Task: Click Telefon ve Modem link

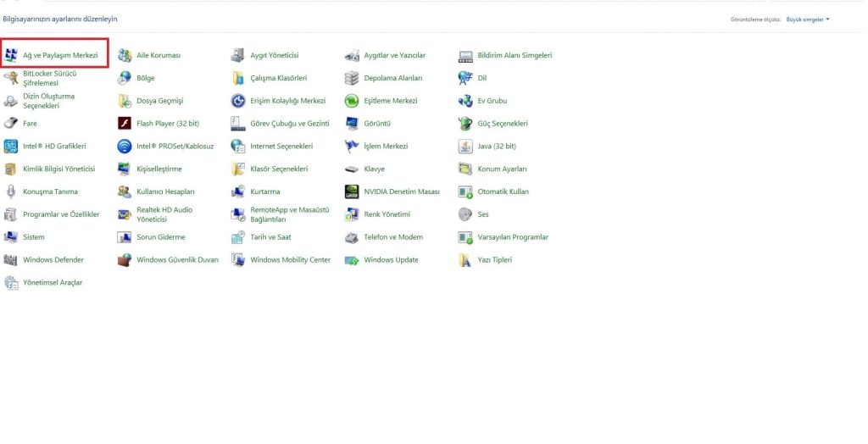Action: [393, 237]
